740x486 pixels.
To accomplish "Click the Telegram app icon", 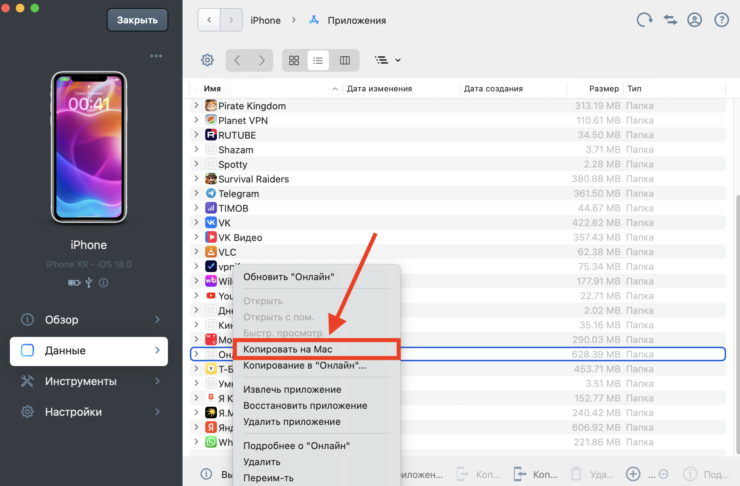I will [211, 193].
